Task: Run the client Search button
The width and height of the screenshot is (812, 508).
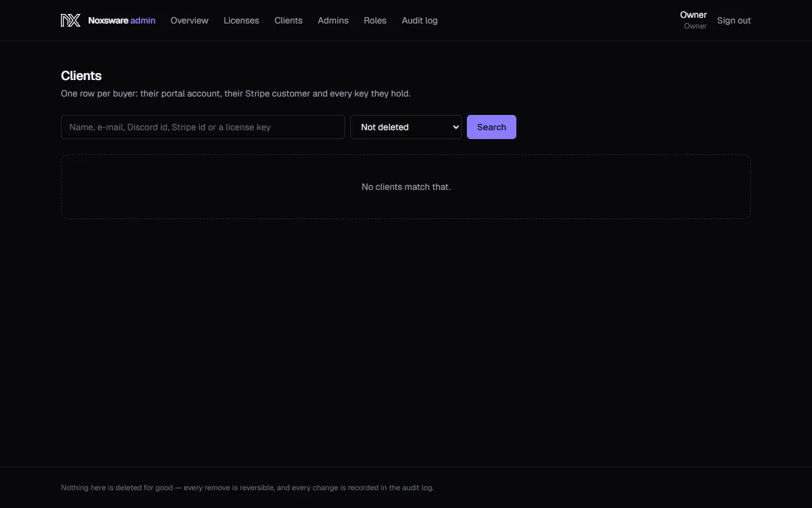Action: click(x=492, y=127)
